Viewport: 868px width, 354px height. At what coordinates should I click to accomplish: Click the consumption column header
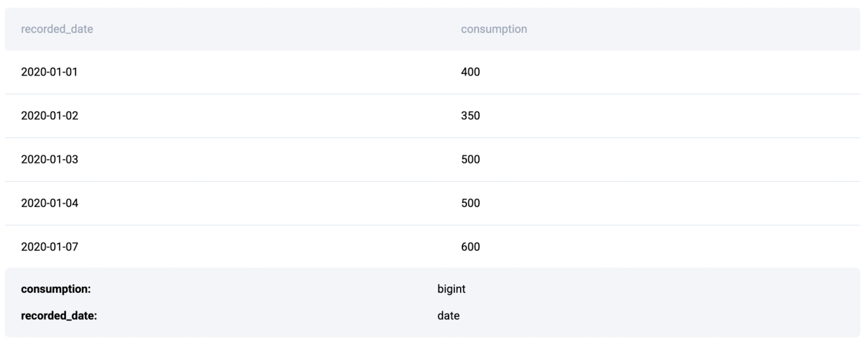(494, 29)
